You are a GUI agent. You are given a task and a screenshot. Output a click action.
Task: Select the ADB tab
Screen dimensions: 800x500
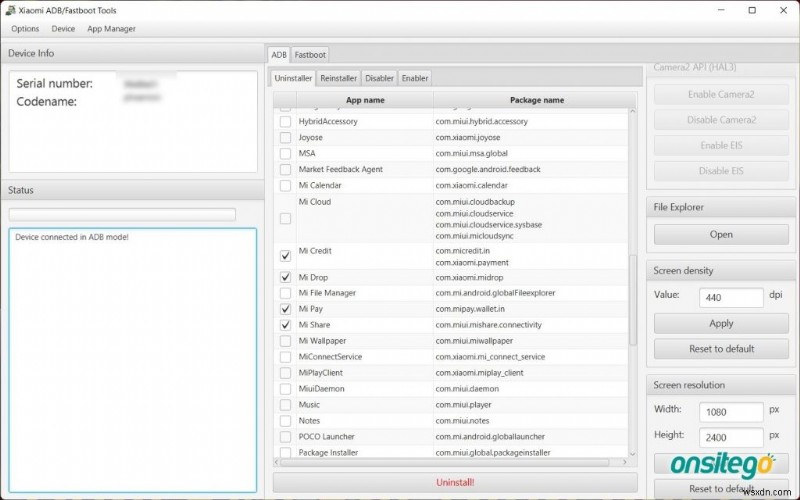click(279, 55)
